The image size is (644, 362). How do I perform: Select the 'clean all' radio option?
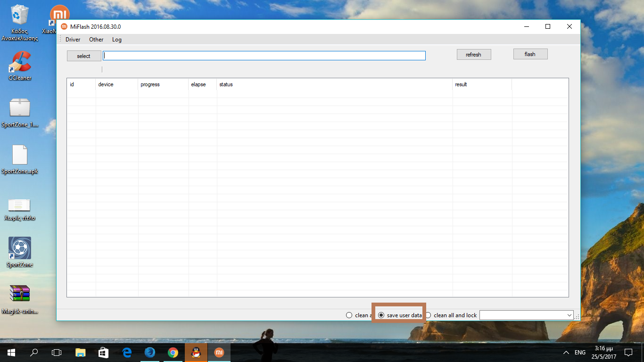point(349,315)
